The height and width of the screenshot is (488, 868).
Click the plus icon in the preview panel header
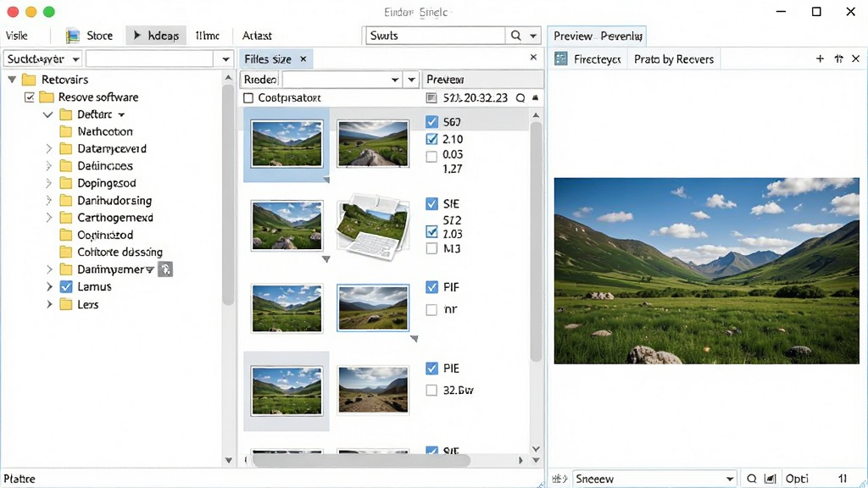click(x=820, y=58)
